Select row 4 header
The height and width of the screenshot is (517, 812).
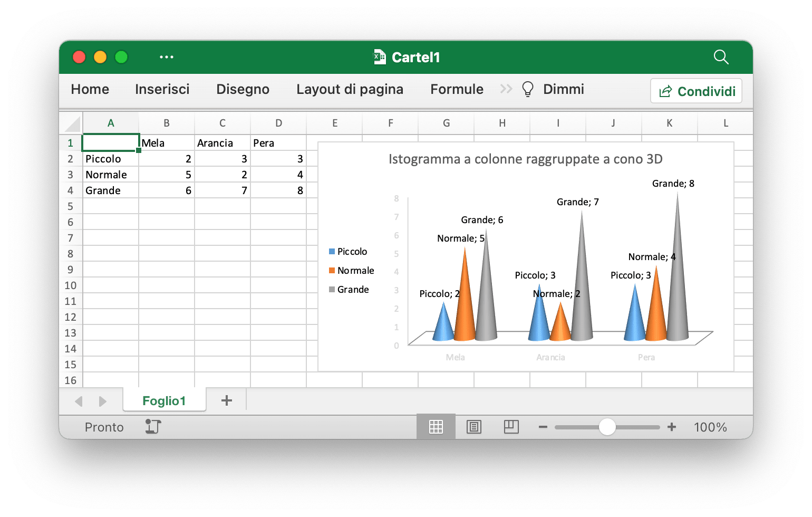pyautogui.click(x=71, y=190)
